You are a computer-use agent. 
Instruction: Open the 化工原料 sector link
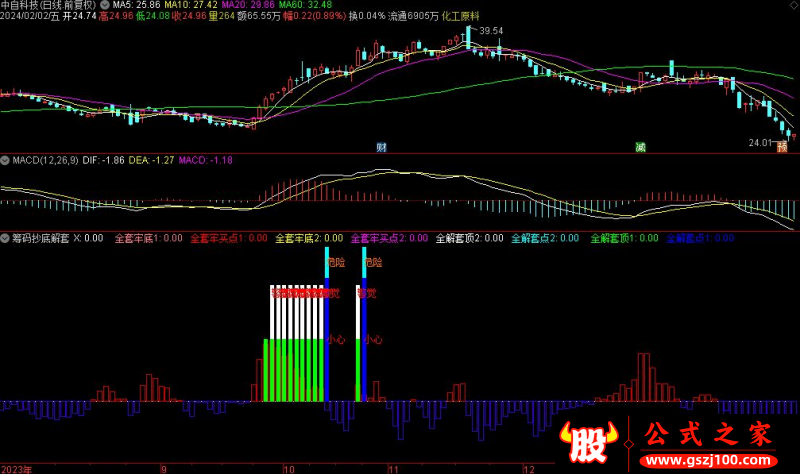488,17
